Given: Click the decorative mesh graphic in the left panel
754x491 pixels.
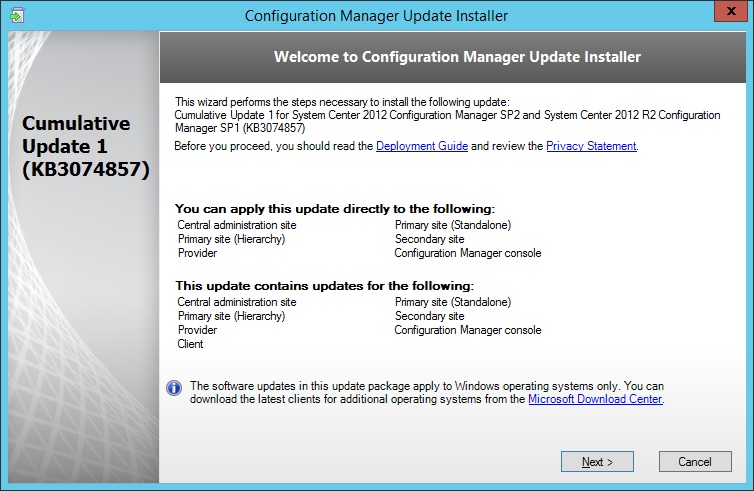Looking at the screenshot, I should [80, 330].
